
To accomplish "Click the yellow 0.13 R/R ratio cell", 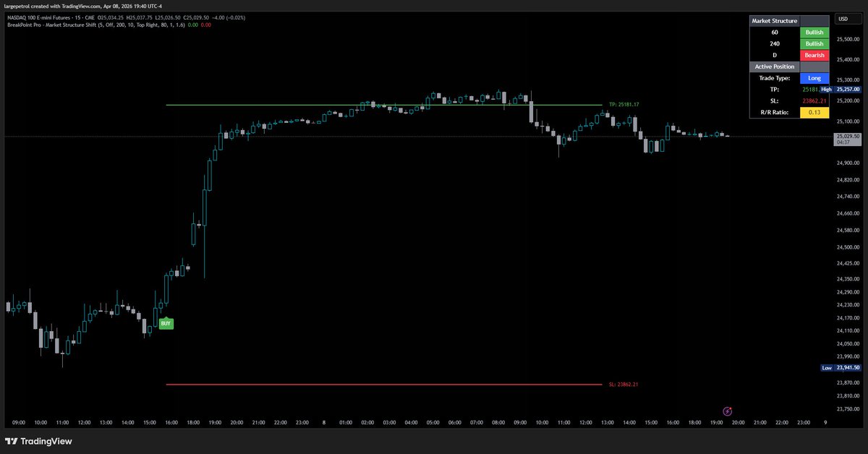I will [814, 112].
